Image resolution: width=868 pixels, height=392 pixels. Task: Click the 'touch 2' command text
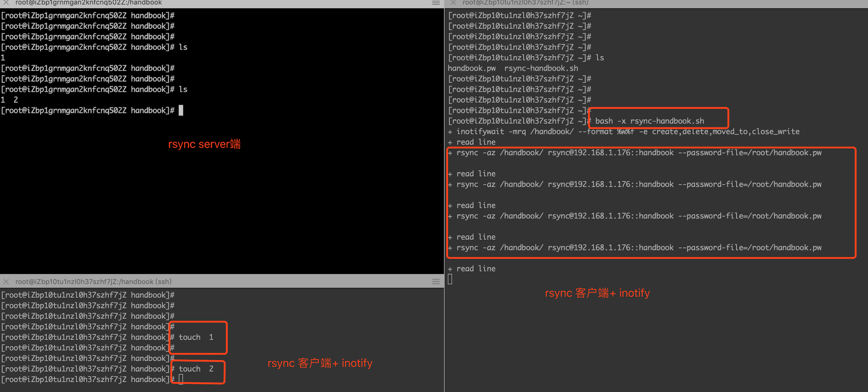click(196, 369)
